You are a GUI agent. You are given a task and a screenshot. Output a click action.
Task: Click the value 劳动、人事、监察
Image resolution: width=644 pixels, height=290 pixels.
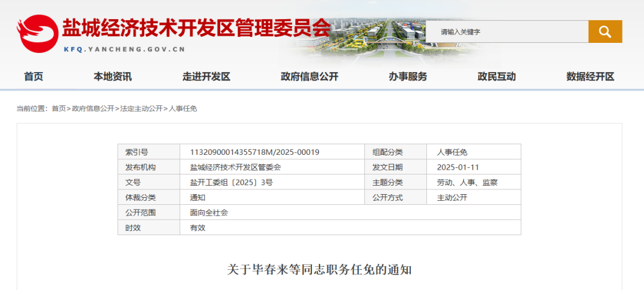click(x=467, y=183)
